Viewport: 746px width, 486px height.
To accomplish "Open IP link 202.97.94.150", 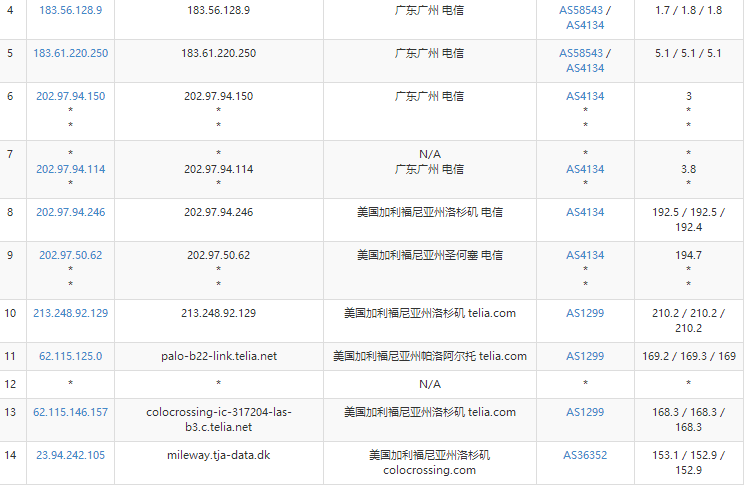I will click(70, 96).
